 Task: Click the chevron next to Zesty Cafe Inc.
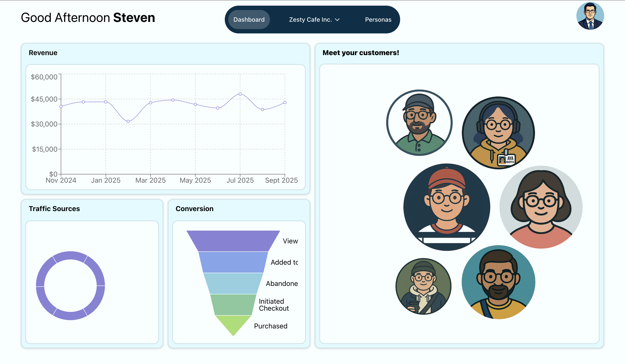click(x=337, y=20)
